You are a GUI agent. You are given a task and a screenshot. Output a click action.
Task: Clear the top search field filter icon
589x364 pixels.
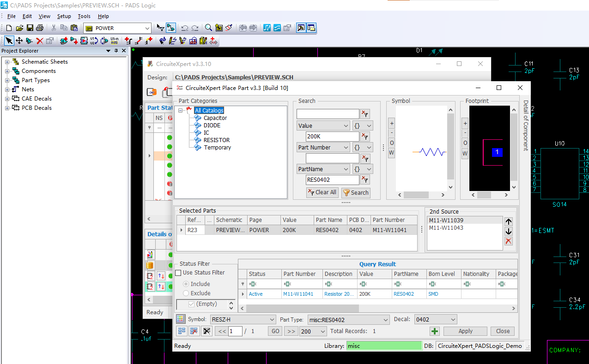coord(365,114)
